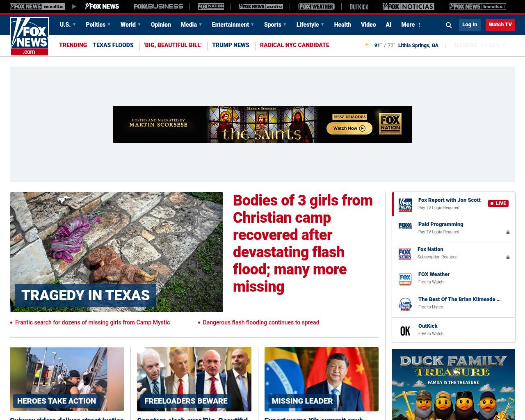Open the Missing Leader story thumbnail
The image size is (525, 420).
pyautogui.click(x=322, y=379)
